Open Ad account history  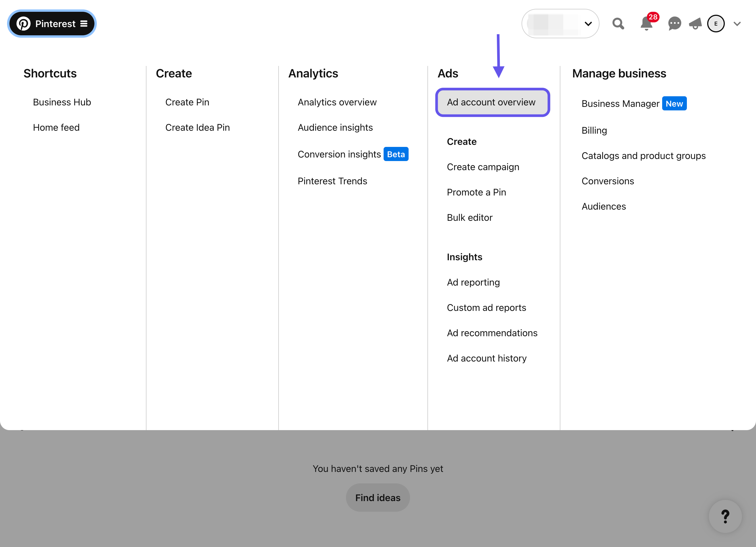487,358
